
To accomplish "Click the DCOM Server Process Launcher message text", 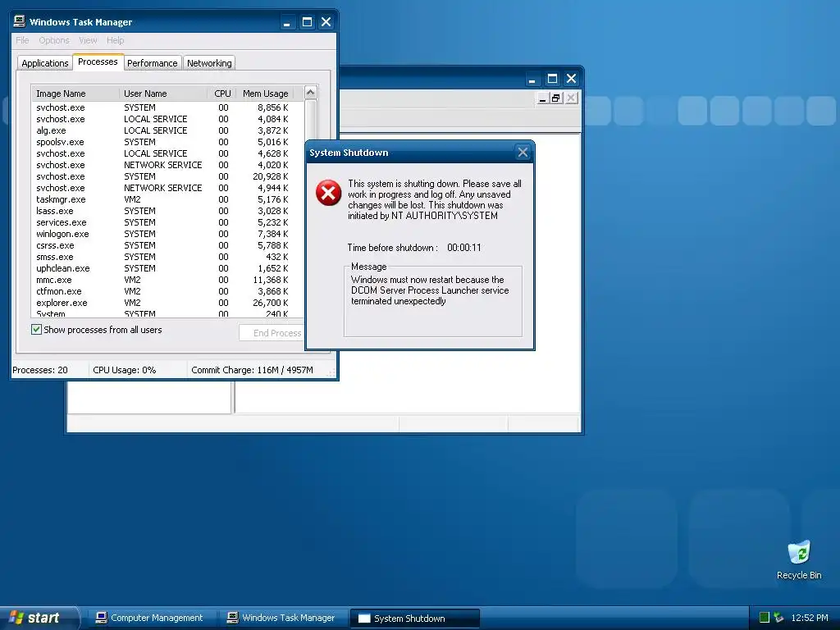I will tap(430, 290).
